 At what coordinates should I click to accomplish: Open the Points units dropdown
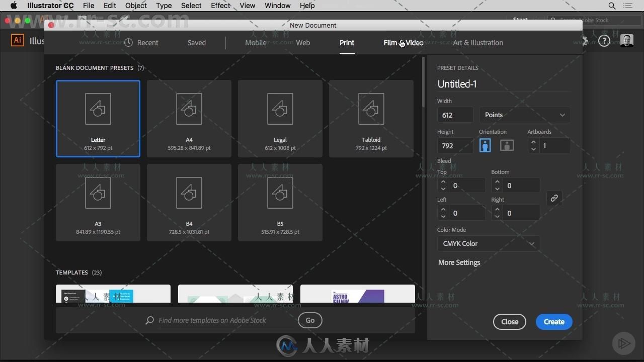pos(525,115)
